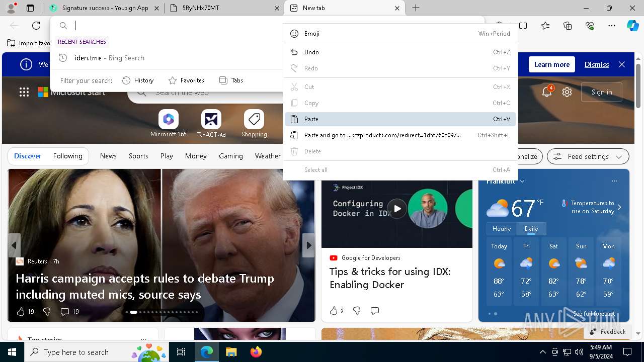This screenshot has height=362, width=644.
Task: Toggle the split screen icon
Action: tap(523, 26)
